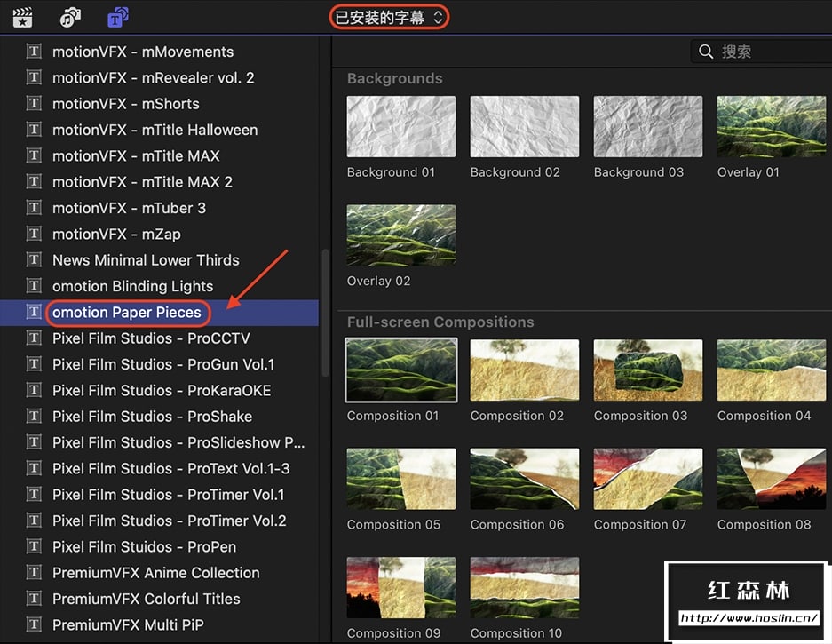Click title icon beside ProTimer Vol.1
Image resolution: width=832 pixels, height=644 pixels.
(34, 494)
